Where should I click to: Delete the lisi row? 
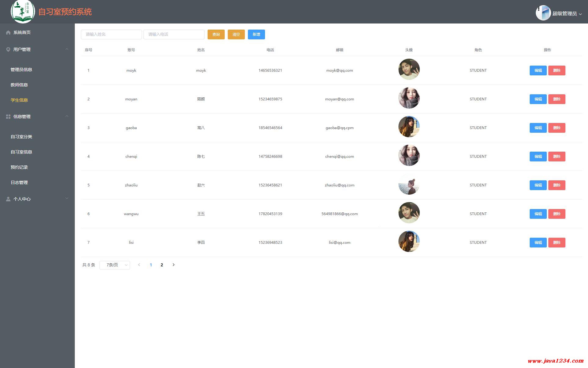557,243
